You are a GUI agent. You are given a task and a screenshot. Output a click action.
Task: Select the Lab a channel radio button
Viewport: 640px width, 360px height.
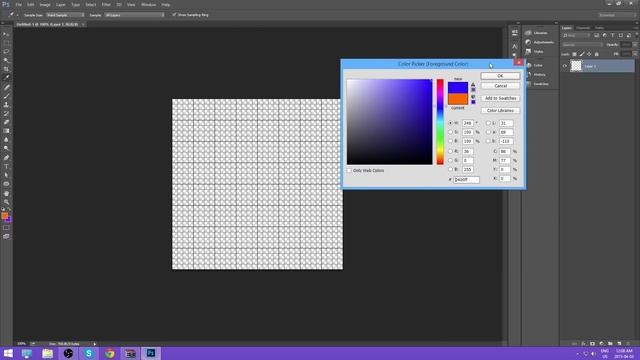[x=488, y=132]
